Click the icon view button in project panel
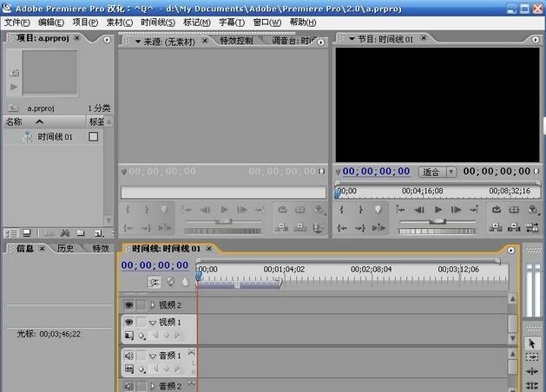Image resolution: width=546 pixels, height=392 pixels. click(x=27, y=233)
